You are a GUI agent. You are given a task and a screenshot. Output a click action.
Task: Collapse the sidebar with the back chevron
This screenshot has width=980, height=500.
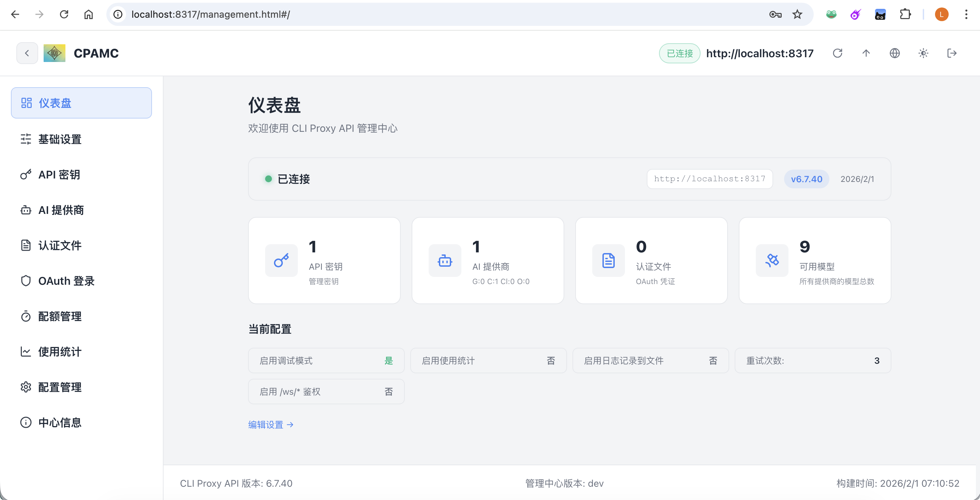[27, 53]
